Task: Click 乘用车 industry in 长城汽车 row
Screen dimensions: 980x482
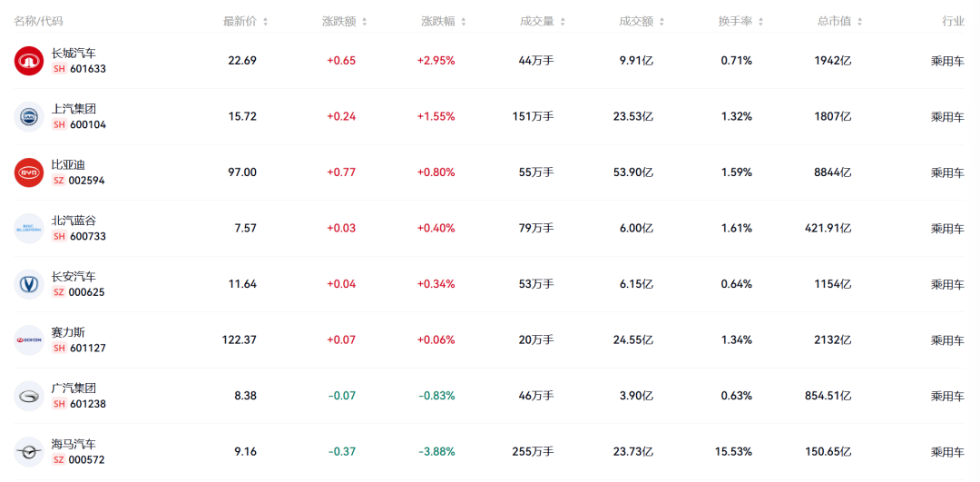Action: [x=947, y=61]
